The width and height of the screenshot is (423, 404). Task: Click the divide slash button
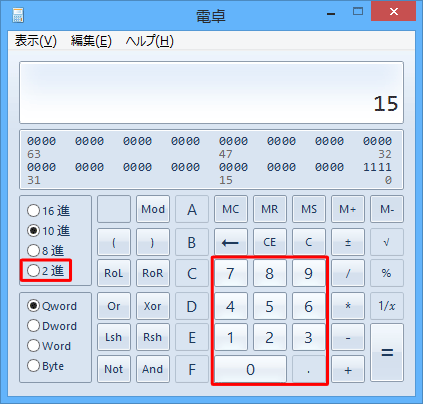pos(348,273)
